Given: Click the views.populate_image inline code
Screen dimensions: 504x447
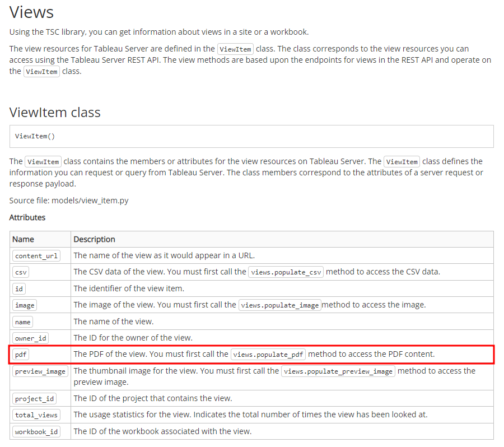Looking at the screenshot, I should [279, 305].
